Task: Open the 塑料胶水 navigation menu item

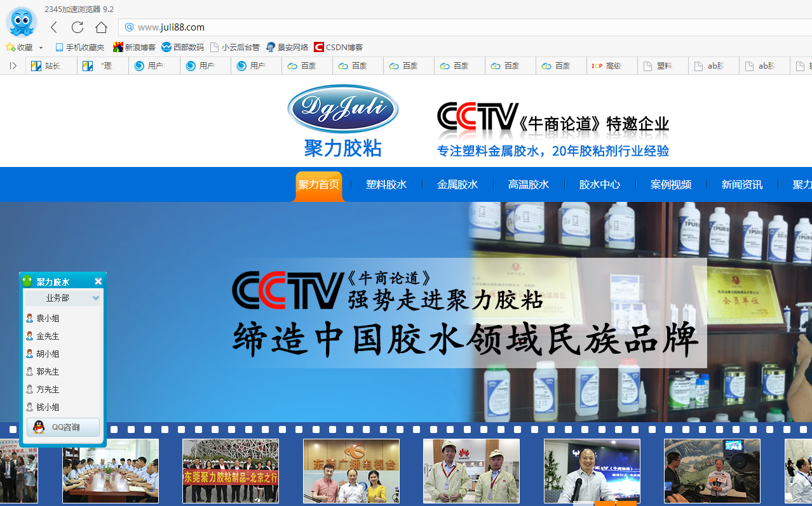Action: pyautogui.click(x=386, y=185)
